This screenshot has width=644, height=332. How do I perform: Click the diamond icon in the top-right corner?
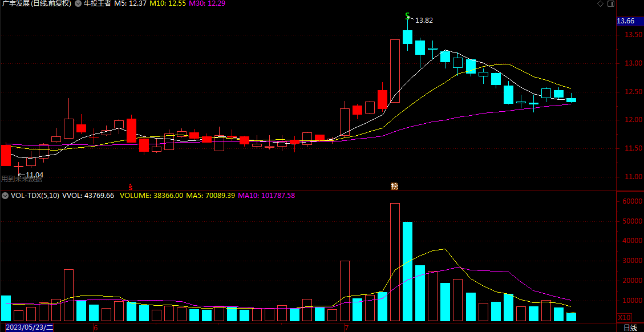(600, 3)
